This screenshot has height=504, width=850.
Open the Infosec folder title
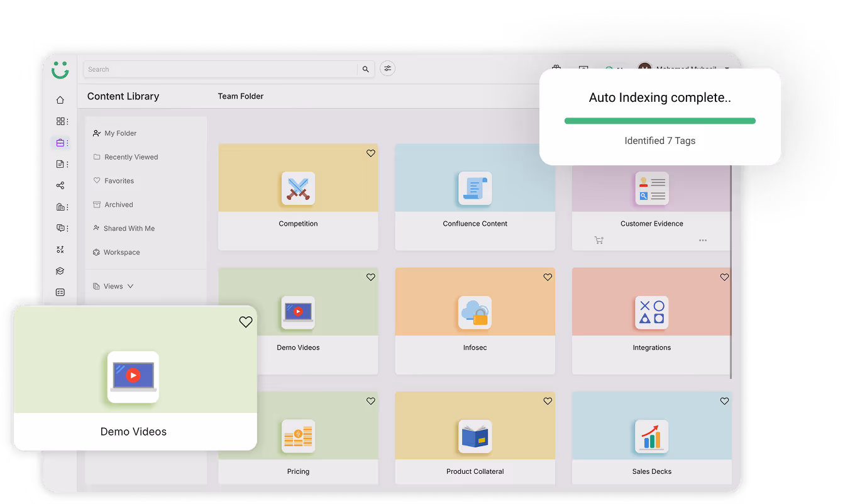coord(475,348)
